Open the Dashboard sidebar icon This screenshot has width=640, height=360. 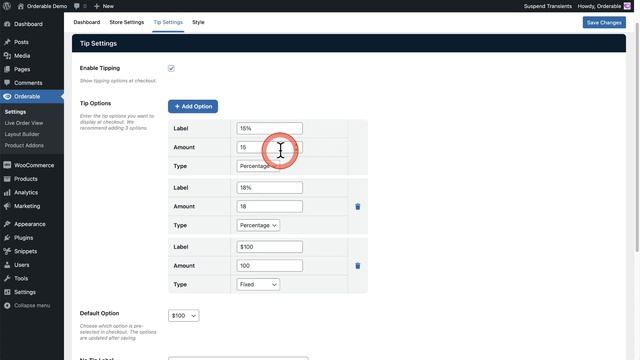(7, 24)
